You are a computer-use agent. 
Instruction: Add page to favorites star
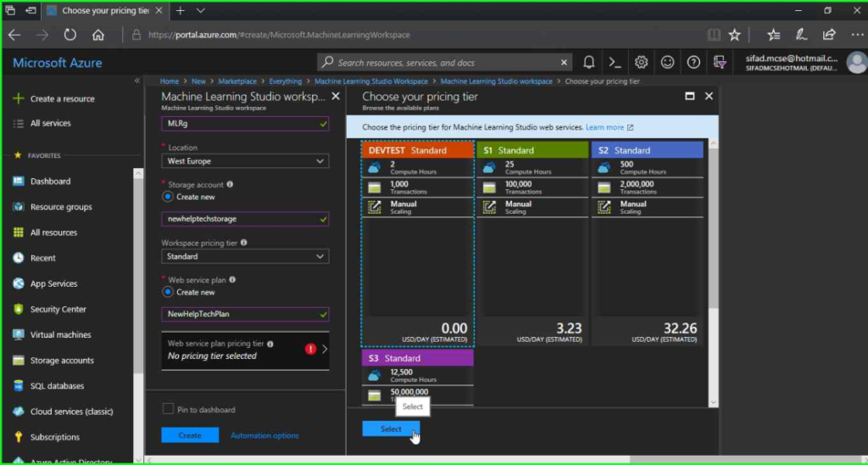pos(735,34)
